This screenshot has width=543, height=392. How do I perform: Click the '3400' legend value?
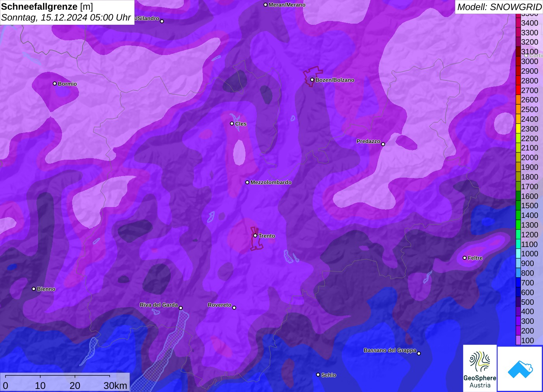click(x=530, y=23)
